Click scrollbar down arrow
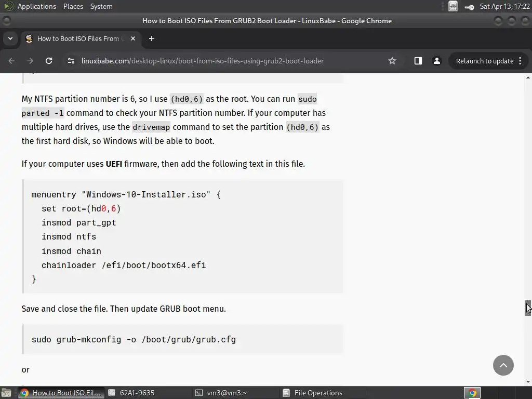Viewport: 532px width, 399px height. (x=528, y=382)
